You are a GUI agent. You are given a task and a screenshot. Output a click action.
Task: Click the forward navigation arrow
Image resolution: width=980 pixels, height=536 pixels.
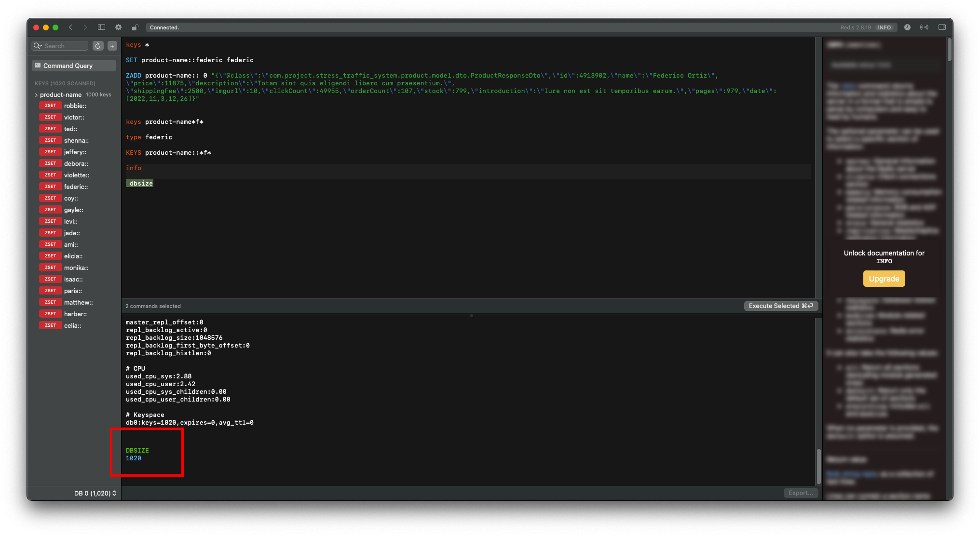[x=85, y=27]
